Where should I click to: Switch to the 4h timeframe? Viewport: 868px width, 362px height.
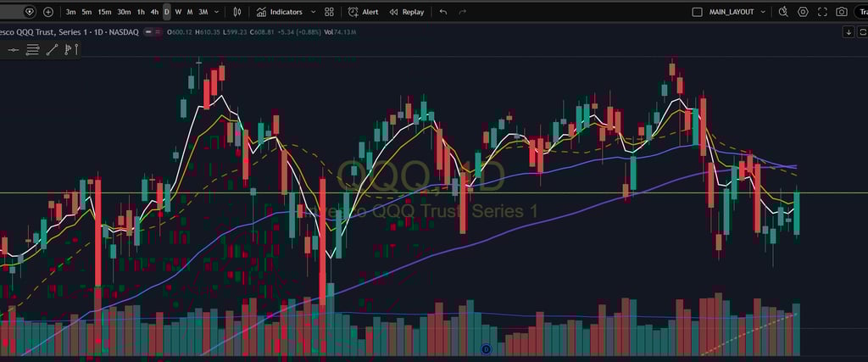click(x=154, y=12)
